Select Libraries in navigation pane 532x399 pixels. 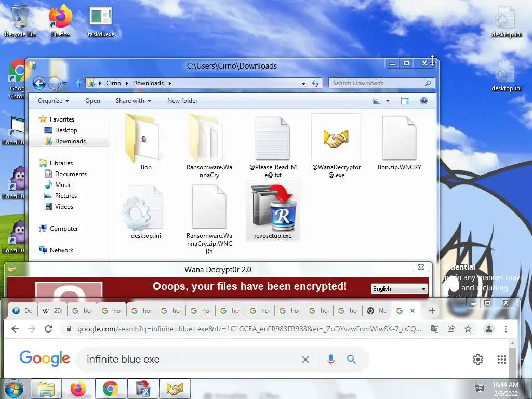pos(56,163)
